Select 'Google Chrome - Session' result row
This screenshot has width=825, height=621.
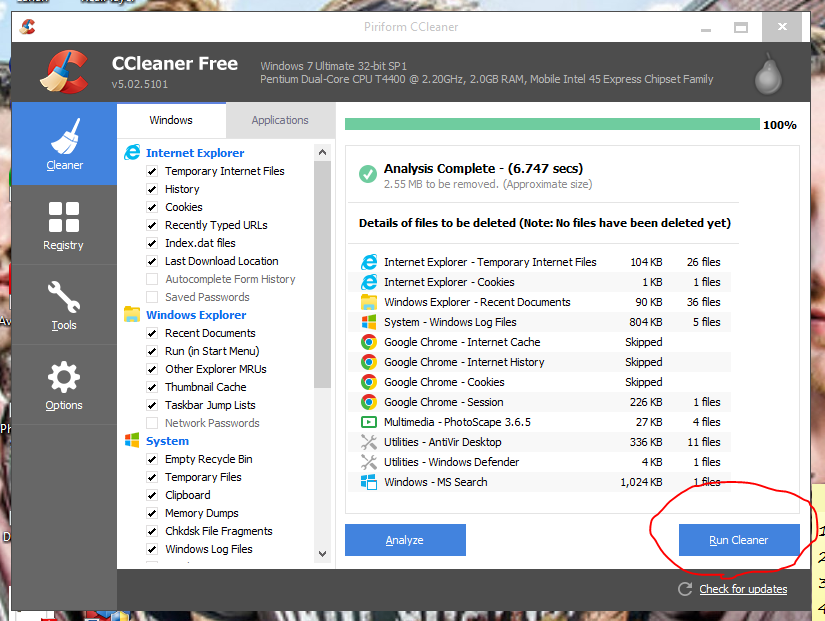pyautogui.click(x=539, y=402)
